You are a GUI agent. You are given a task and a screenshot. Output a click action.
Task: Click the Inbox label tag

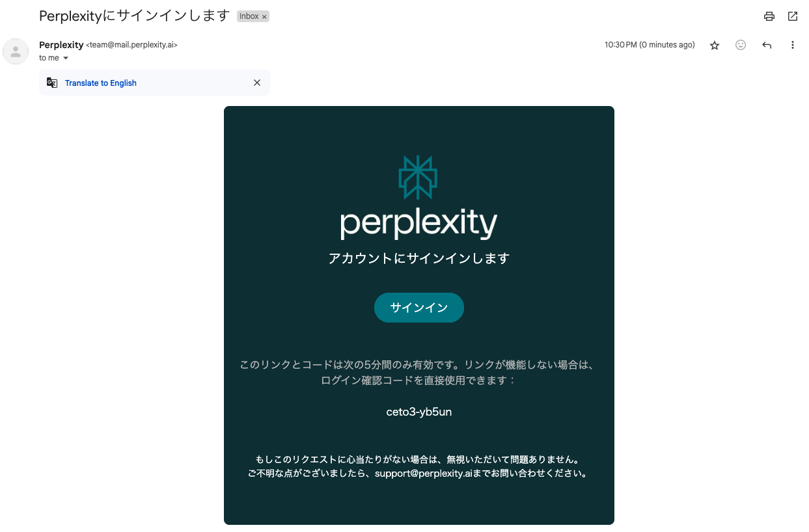(x=249, y=16)
